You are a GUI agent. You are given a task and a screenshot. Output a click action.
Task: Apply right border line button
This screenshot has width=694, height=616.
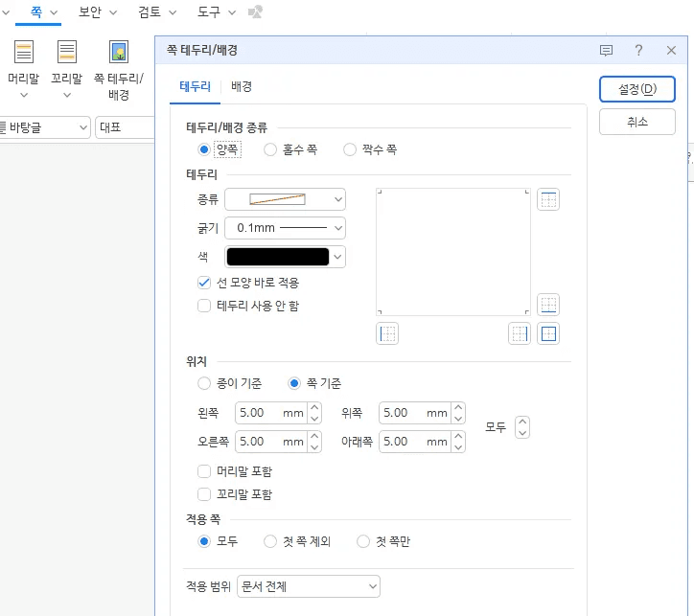click(520, 334)
